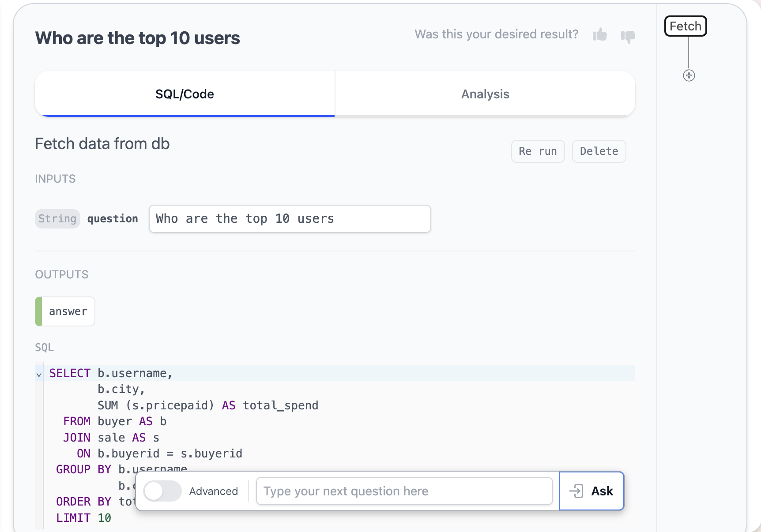Screen dimensions: 761x532
Task: Switch to the Analysis tab
Action: (x=485, y=94)
